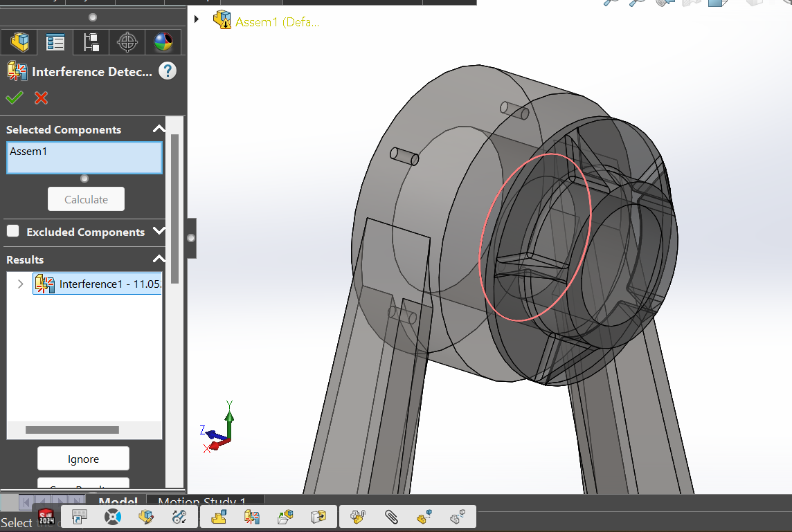Open the ConfigurationManager tab icon

pyautogui.click(x=91, y=43)
